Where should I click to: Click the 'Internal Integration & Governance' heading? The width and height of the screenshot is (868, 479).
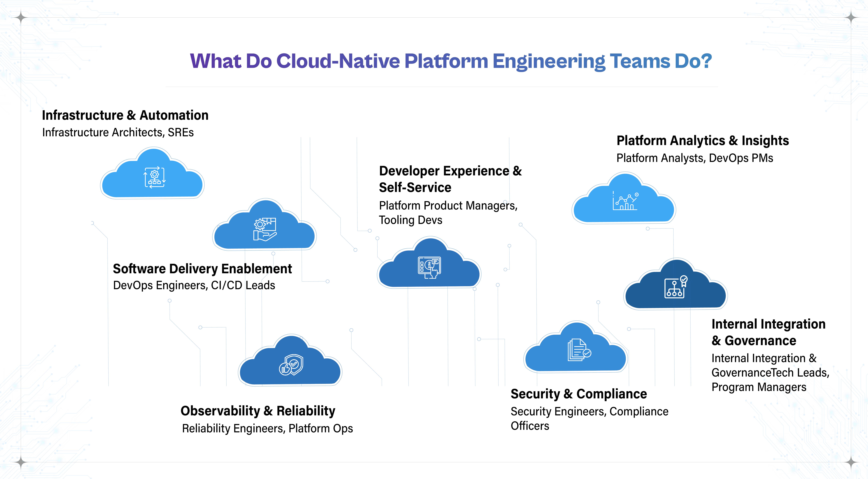tap(769, 332)
